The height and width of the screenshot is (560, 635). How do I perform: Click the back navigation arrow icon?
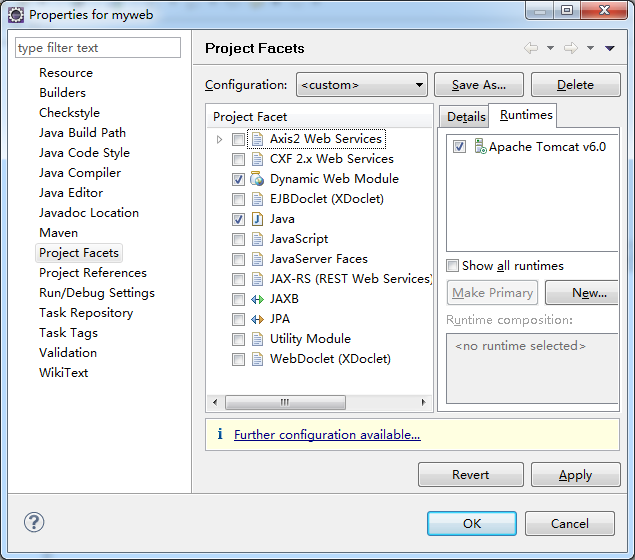531,48
